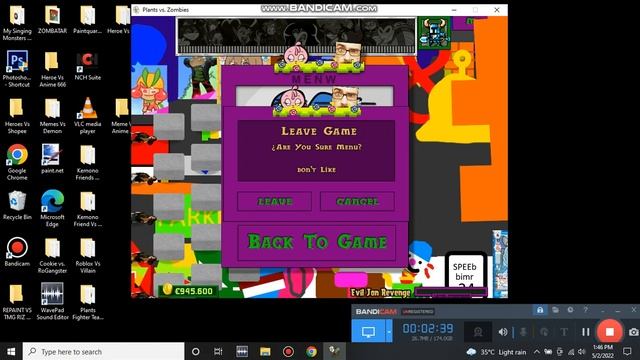Open Heroes Vs Shopee folder
Screen dimensions: 640x360
tap(17, 116)
